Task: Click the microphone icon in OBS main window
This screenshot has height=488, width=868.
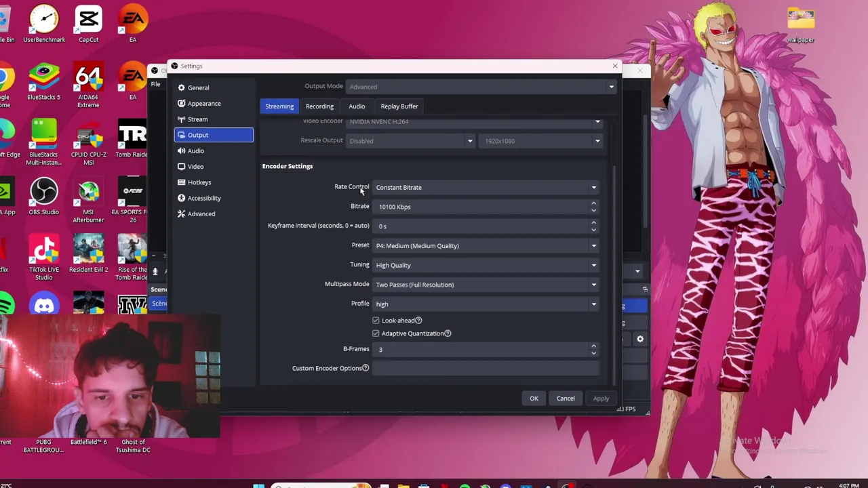Action: pos(155,271)
